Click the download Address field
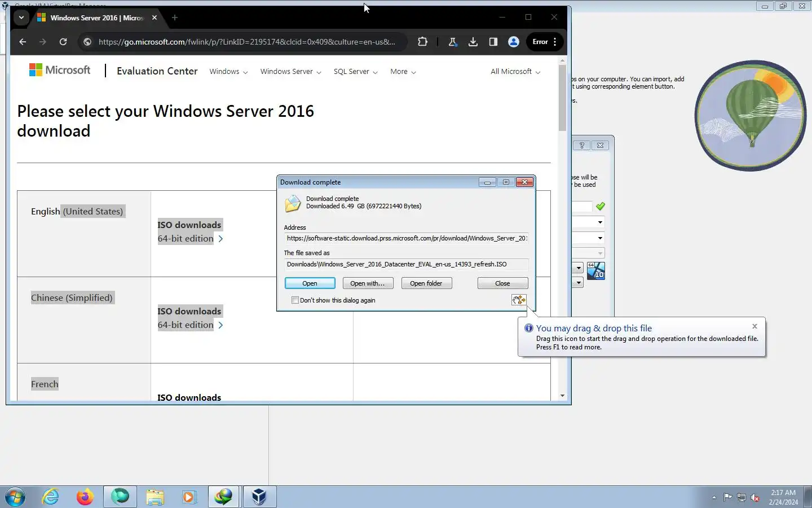 (406, 238)
